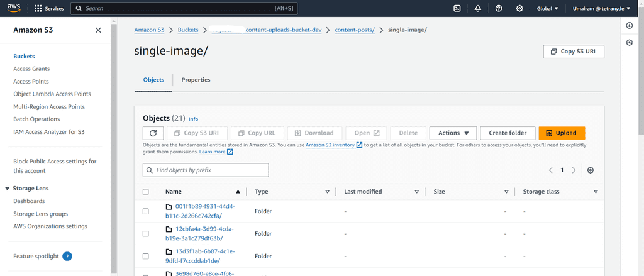Check the 13d3f1ab folder checkbox
Image resolution: width=644 pixels, height=276 pixels.
point(146,257)
